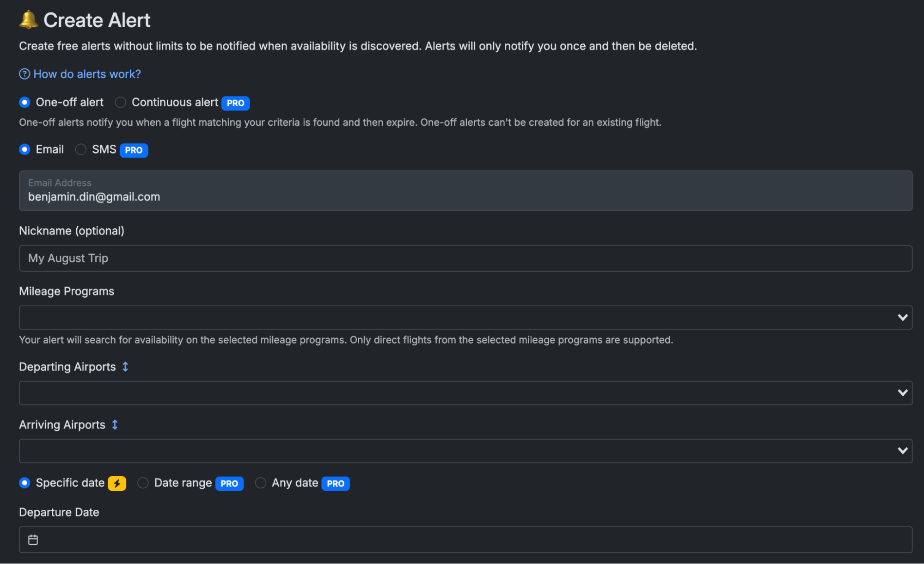Select the Continuous alert radio option
The height and width of the screenshot is (564, 924).
tap(121, 102)
